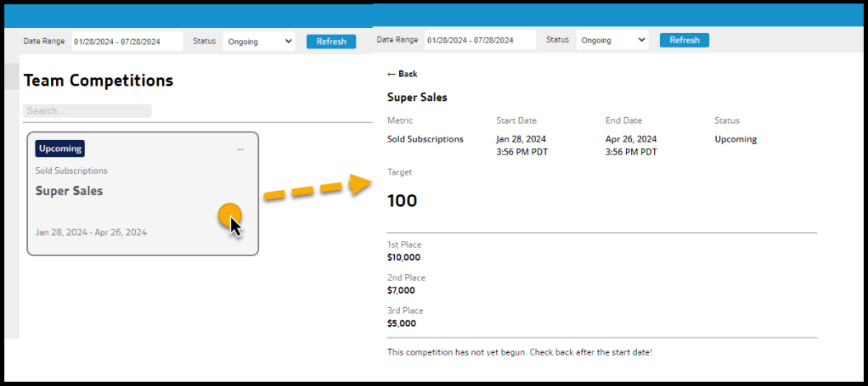Click the Back arrow link
868x386 pixels.
click(402, 74)
